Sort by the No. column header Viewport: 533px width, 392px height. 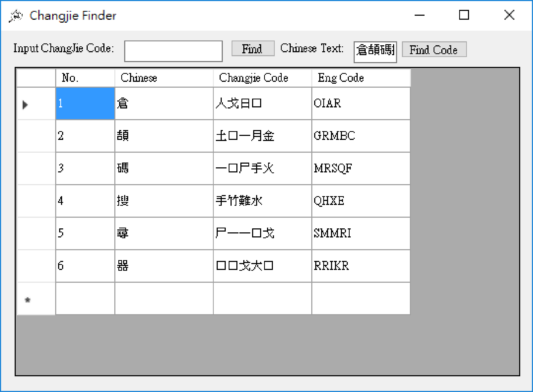[x=85, y=78]
